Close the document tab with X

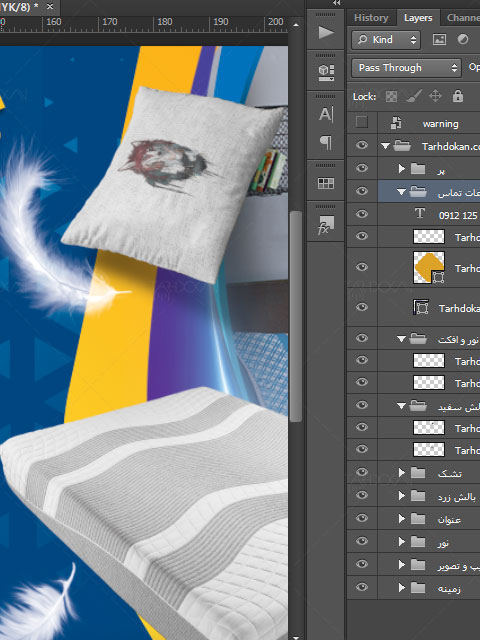coord(50,7)
